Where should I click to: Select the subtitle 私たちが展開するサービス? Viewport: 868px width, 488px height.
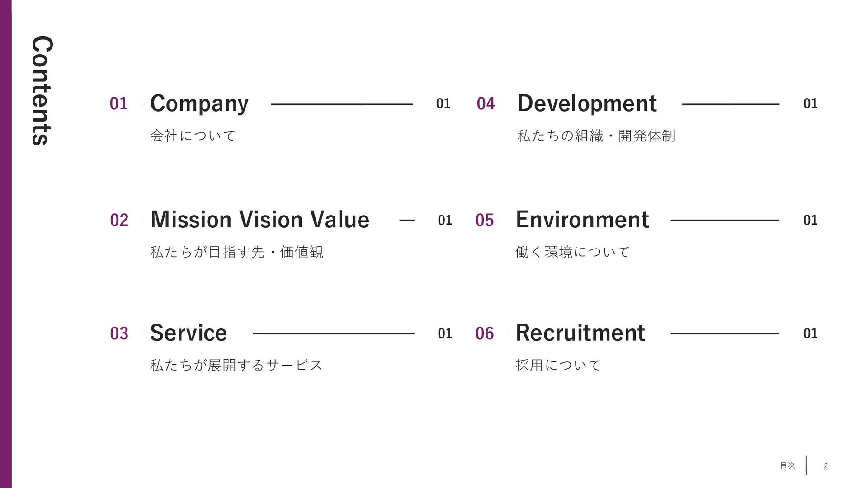click(236, 365)
